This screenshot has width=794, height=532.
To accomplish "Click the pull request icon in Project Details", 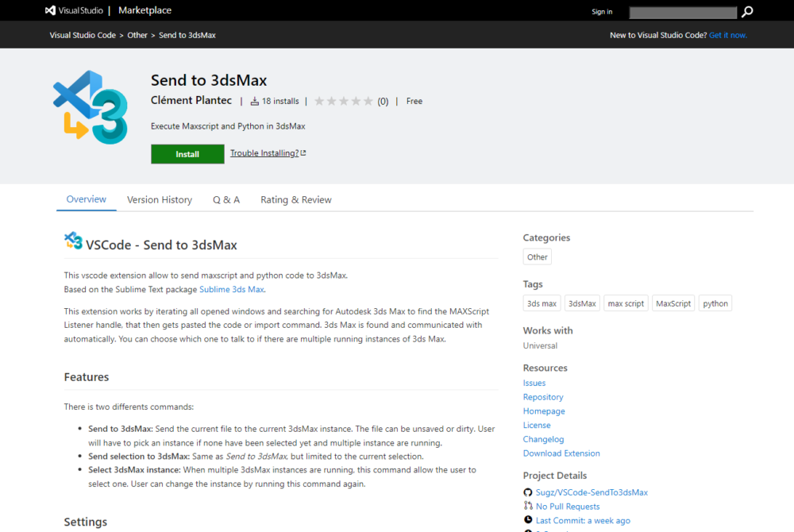I will click(528, 507).
